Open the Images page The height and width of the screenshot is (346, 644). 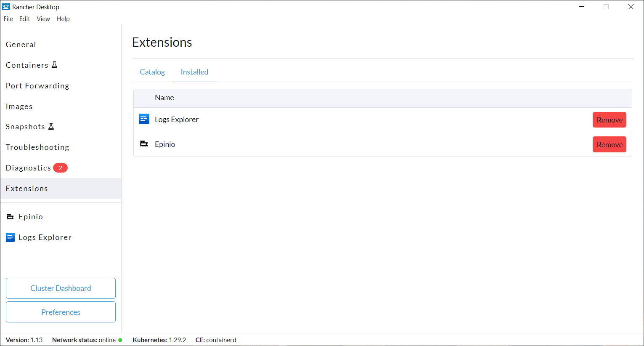point(61,106)
